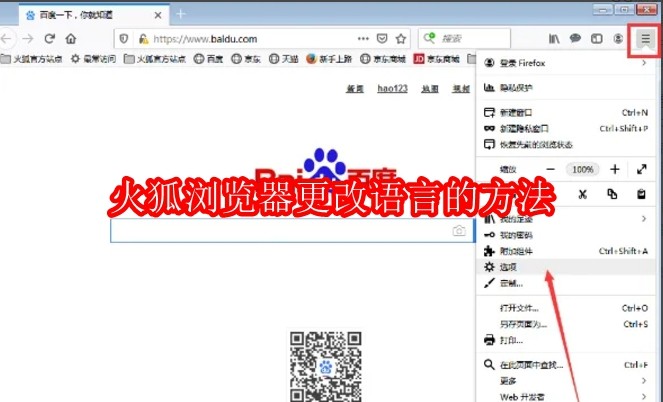The height and width of the screenshot is (402, 663).
Task: Open 我的密码 menu item
Action: tap(566, 235)
